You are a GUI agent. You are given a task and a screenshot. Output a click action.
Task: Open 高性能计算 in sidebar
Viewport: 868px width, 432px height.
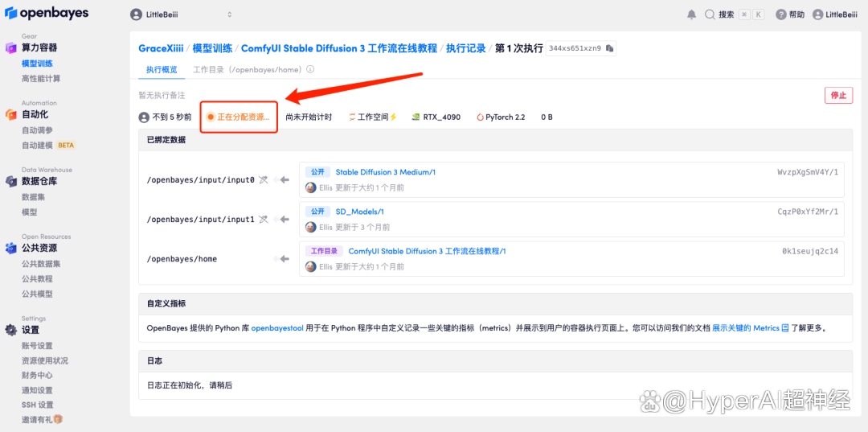point(41,79)
